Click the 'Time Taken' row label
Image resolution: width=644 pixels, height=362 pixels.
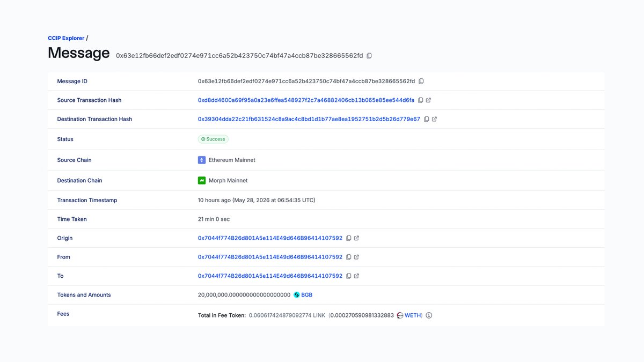72,219
